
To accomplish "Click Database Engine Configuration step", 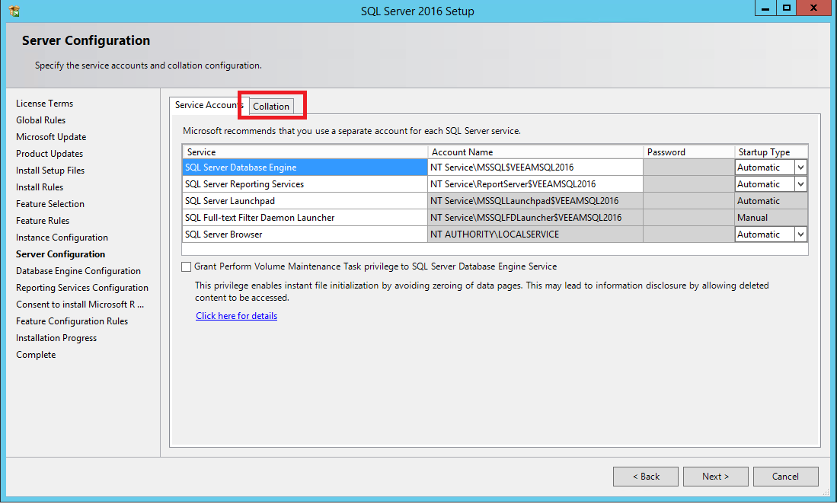I will (x=78, y=271).
